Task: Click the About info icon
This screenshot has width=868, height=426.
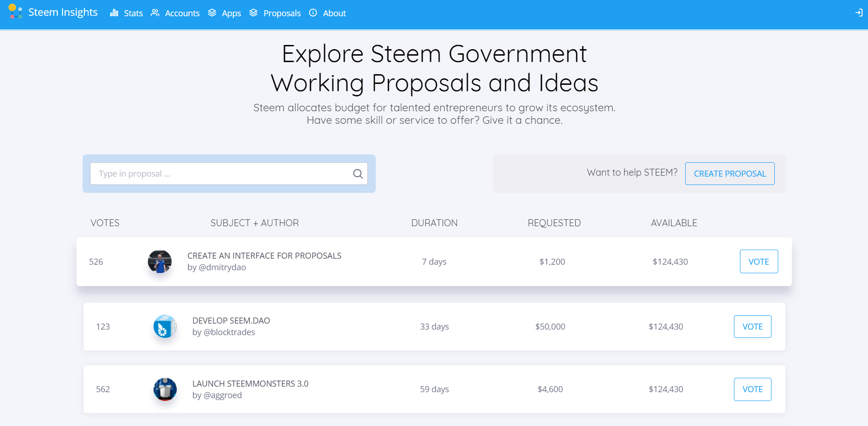Action: (x=313, y=13)
